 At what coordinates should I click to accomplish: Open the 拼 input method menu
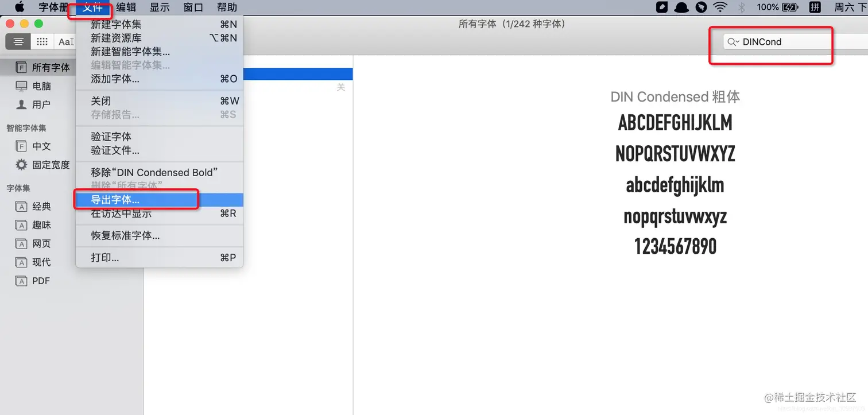815,7
